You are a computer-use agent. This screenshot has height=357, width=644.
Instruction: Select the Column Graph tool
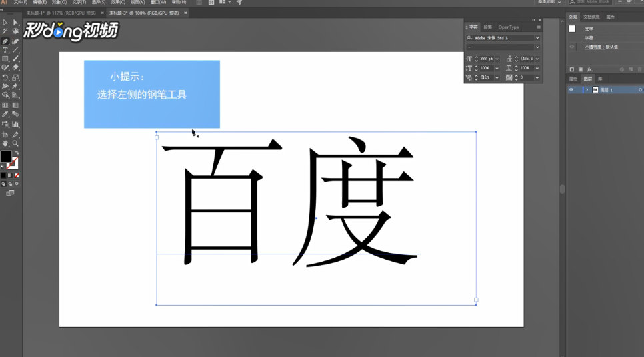click(x=15, y=124)
